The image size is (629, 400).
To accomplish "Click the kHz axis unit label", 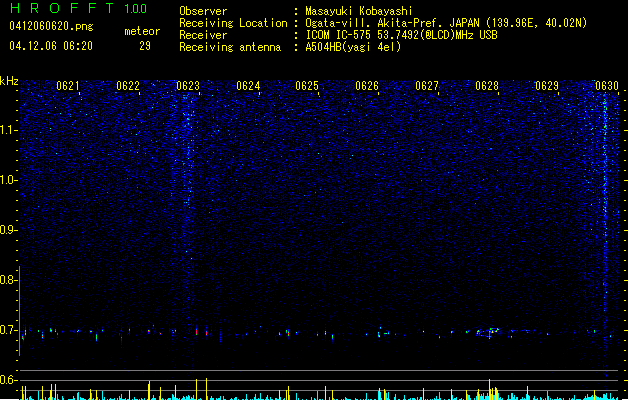I will pos(9,81).
